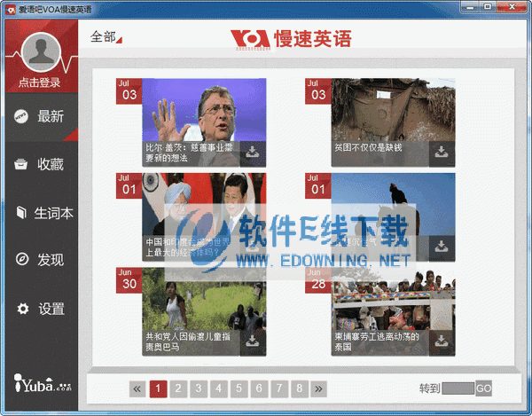This screenshot has height=416, width=532.
Task: Download the Congo child soldiers article
Action: (x=253, y=341)
